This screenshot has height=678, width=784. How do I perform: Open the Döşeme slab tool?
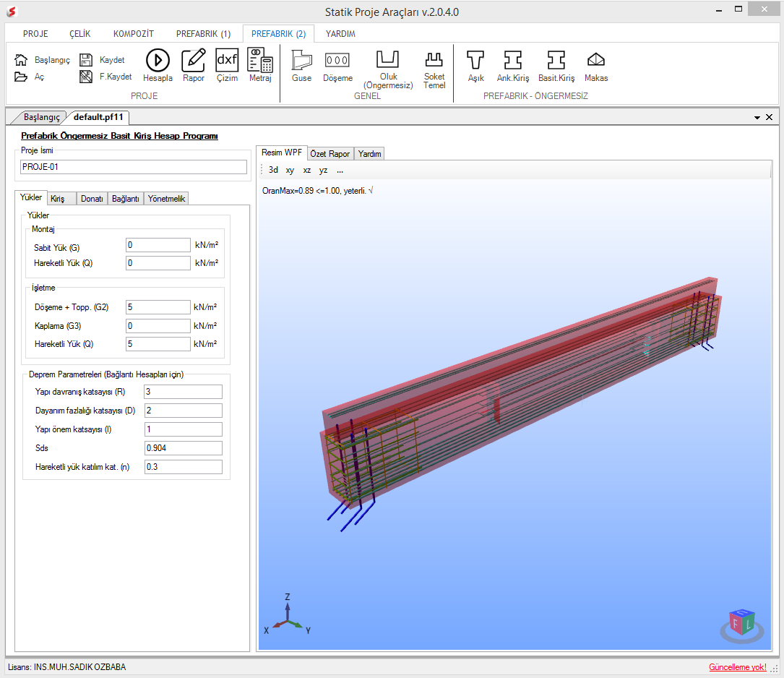click(337, 66)
